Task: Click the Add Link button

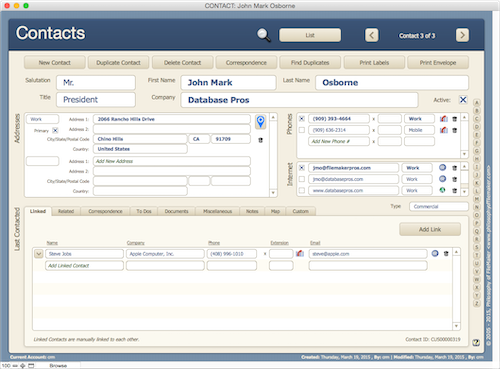Action: click(430, 229)
